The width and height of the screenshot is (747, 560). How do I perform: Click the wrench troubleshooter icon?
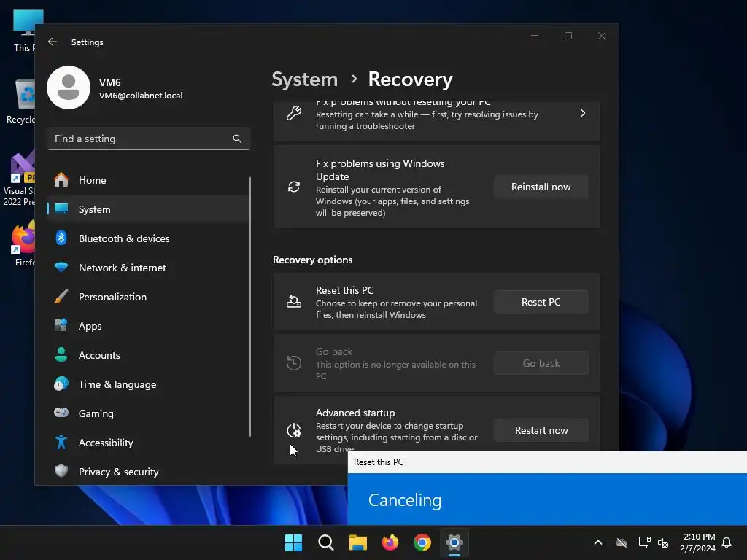[294, 113]
